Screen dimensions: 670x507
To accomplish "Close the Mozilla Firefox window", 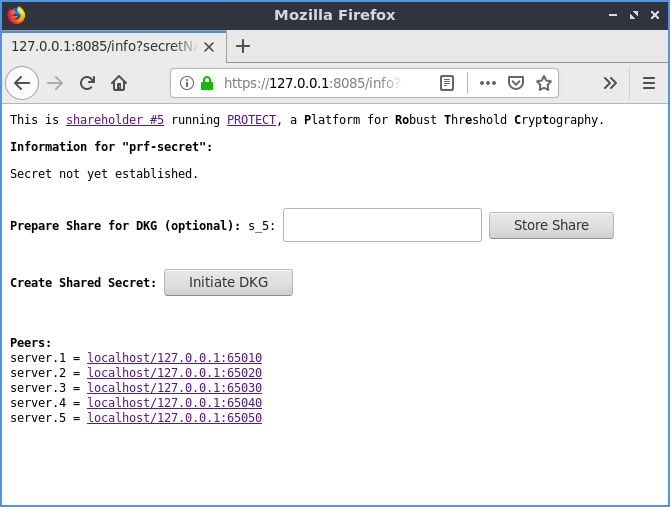I will 655,15.
